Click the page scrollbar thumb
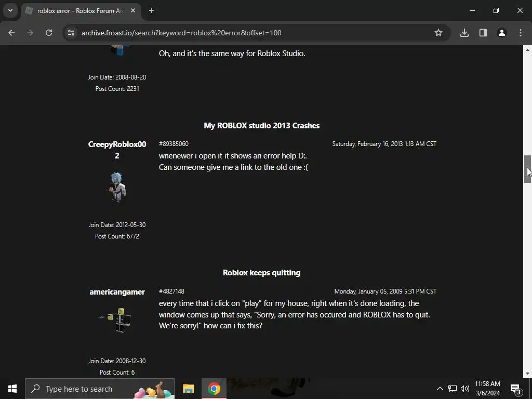This screenshot has width=532, height=399. (527, 169)
